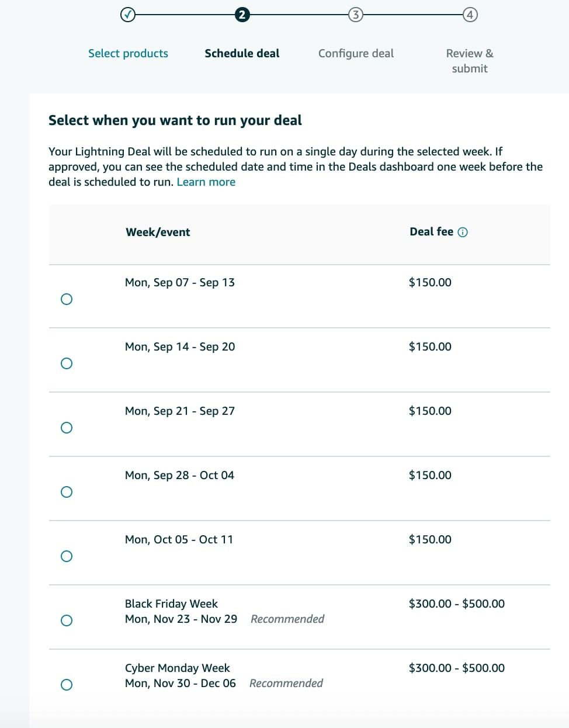
Task: Select the Mon, Sep 28 - Oct 04 week
Action: point(67,492)
